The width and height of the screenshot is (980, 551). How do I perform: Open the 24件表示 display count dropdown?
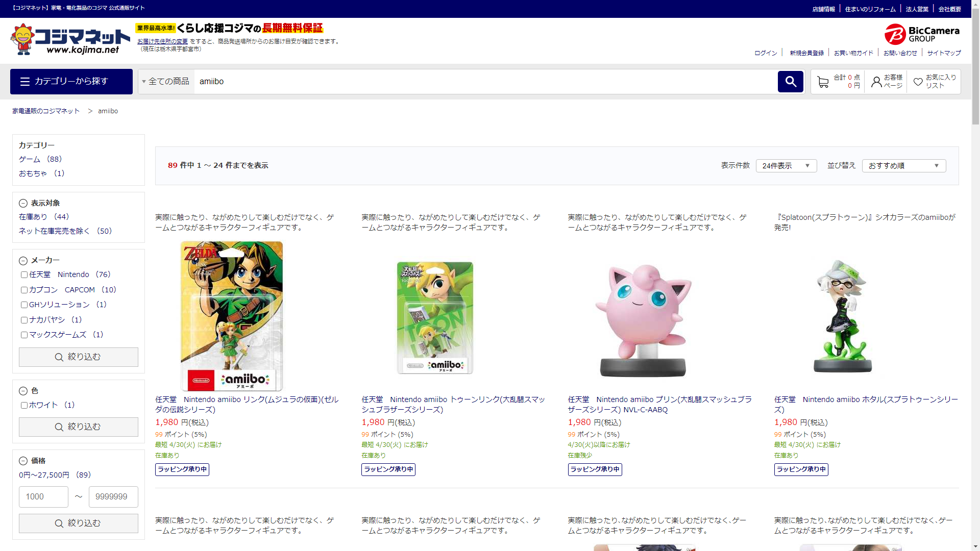tap(786, 166)
